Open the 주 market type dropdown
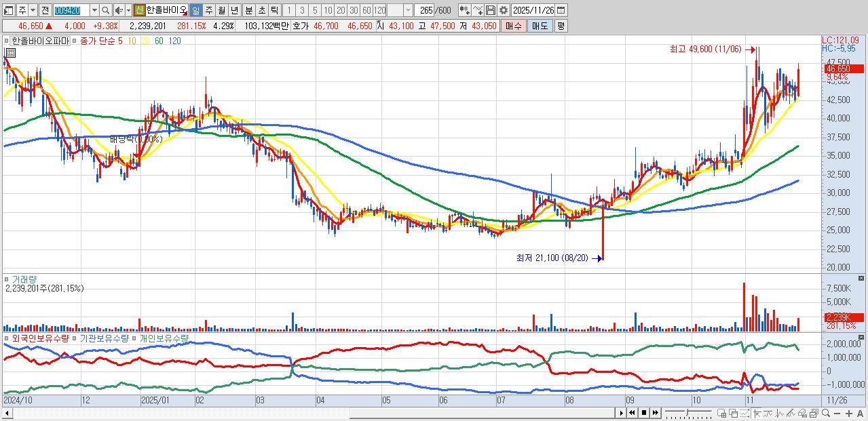The height and width of the screenshot is (421, 868). (33, 10)
